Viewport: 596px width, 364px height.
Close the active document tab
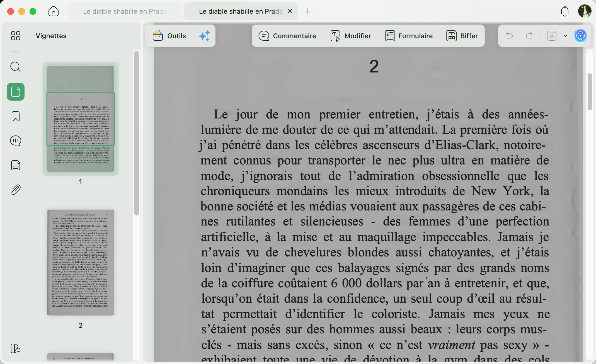290,11
